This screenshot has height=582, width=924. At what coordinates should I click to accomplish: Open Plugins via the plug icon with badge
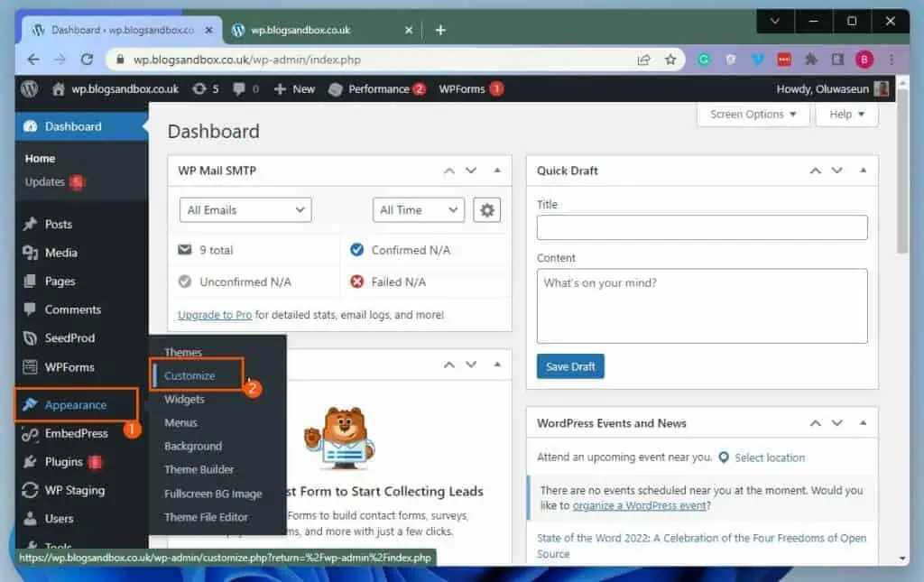(30, 462)
